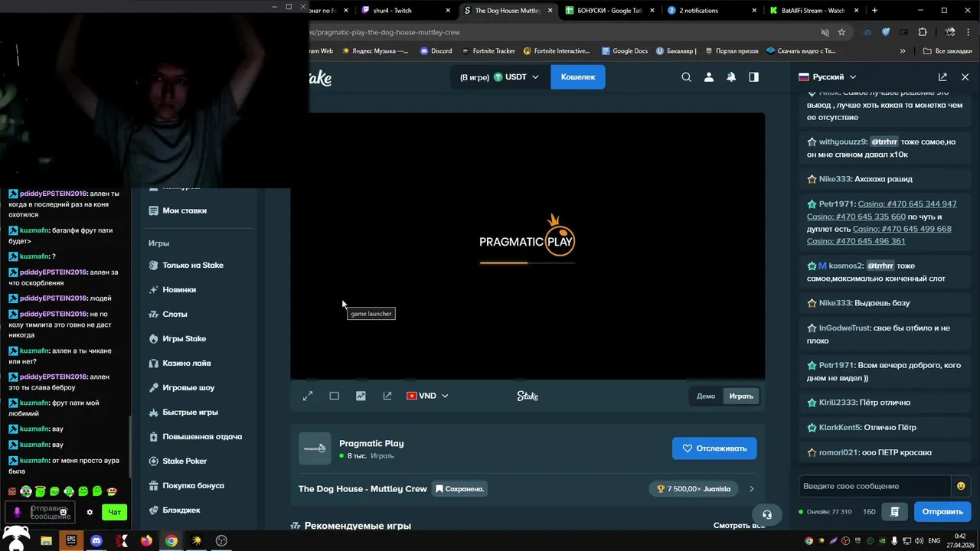Click the Kick chat message input
This screenshot has width=980, height=551.
[40, 512]
